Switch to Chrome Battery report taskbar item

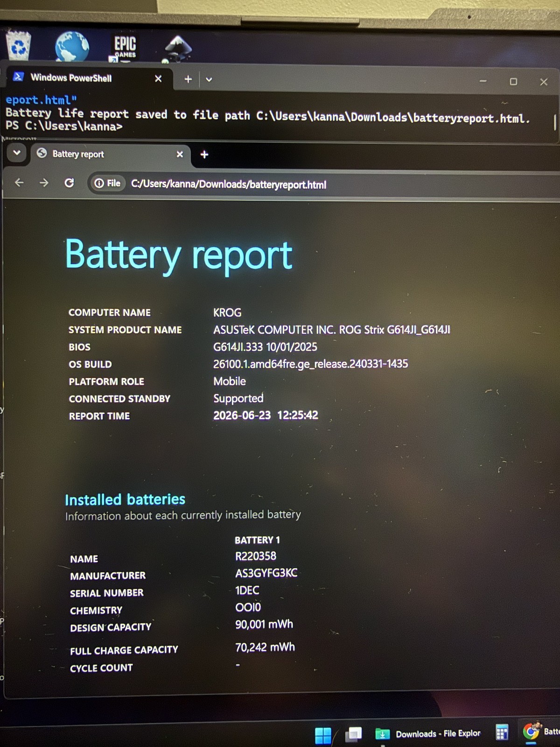541,732
